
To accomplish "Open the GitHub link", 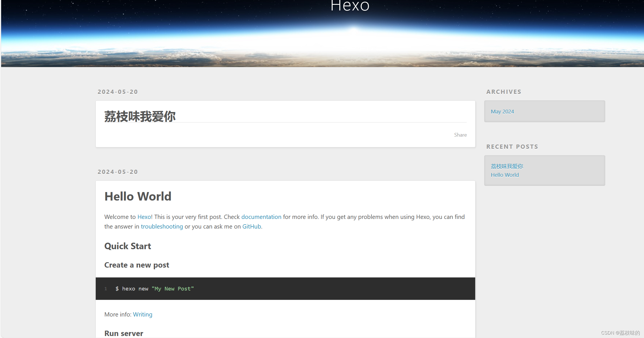I will 251,226.
